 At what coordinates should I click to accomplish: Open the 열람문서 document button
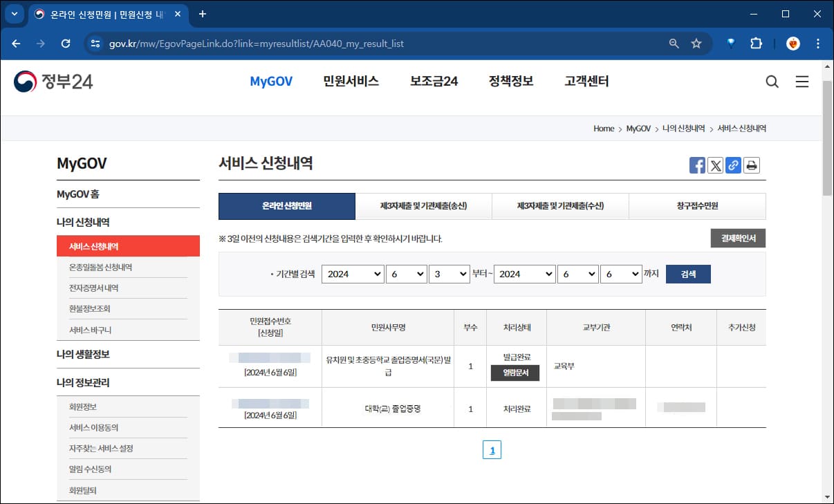516,373
